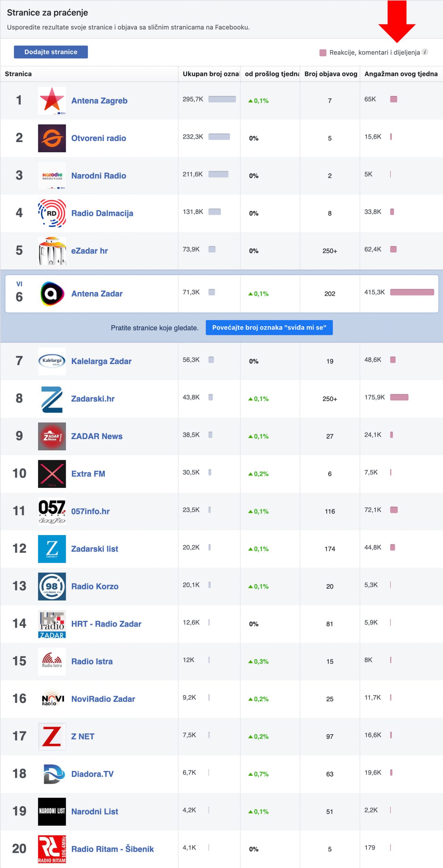Click the Radio Korzo 98 logo

(x=52, y=586)
